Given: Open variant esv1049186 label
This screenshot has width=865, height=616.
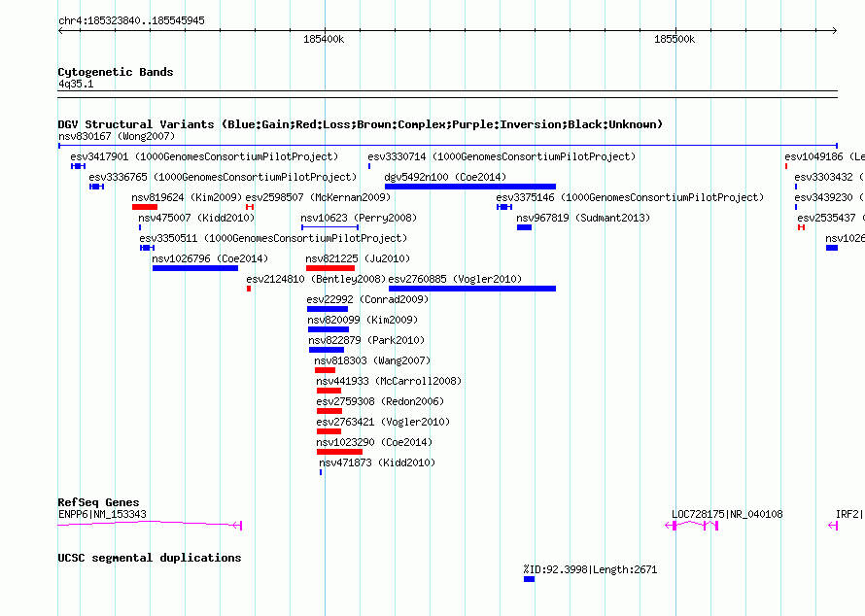Looking at the screenshot, I should pyautogui.click(x=824, y=156).
